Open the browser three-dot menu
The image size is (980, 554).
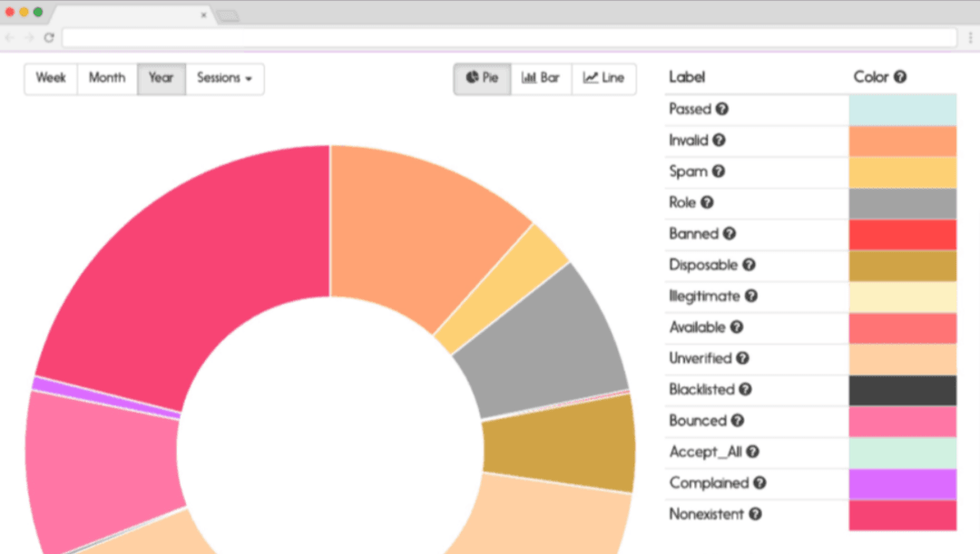969,38
